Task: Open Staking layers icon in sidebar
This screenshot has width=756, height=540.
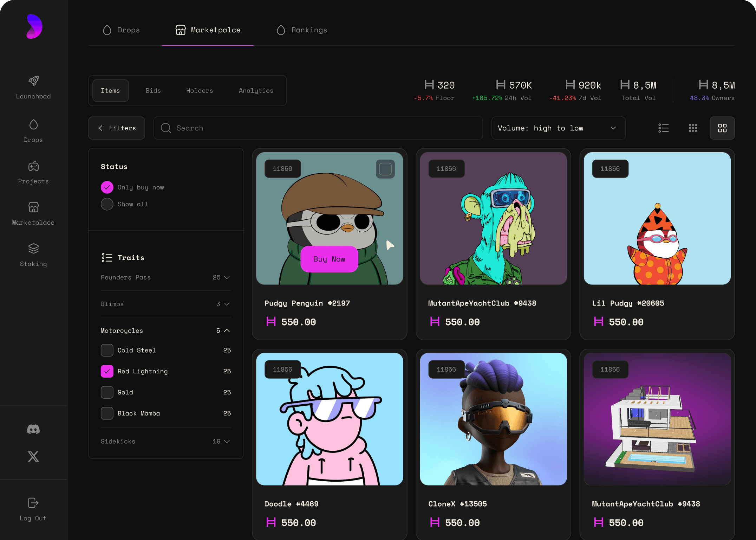Action: click(x=33, y=249)
